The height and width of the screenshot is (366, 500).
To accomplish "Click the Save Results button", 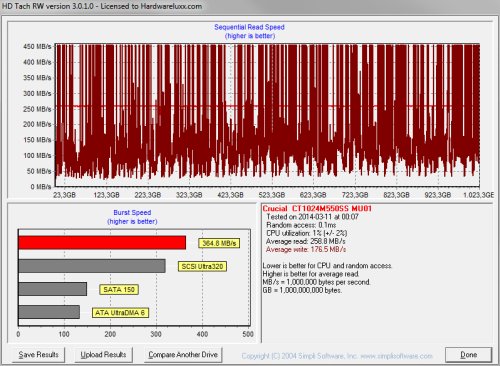I will (38, 355).
